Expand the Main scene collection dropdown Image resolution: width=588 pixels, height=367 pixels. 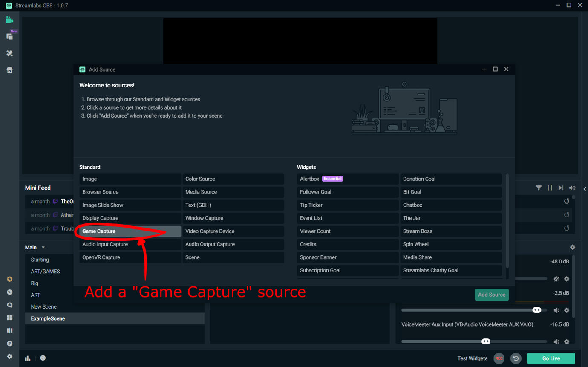pos(43,247)
